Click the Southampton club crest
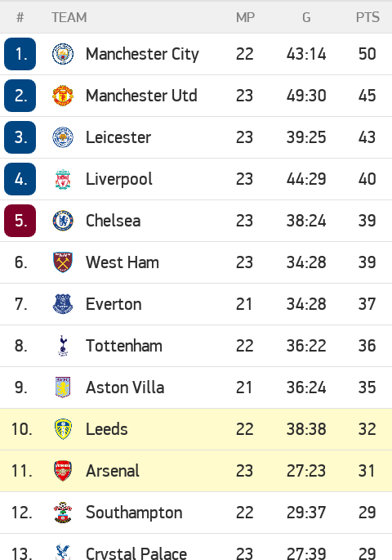This screenshot has width=392, height=560. tap(63, 513)
